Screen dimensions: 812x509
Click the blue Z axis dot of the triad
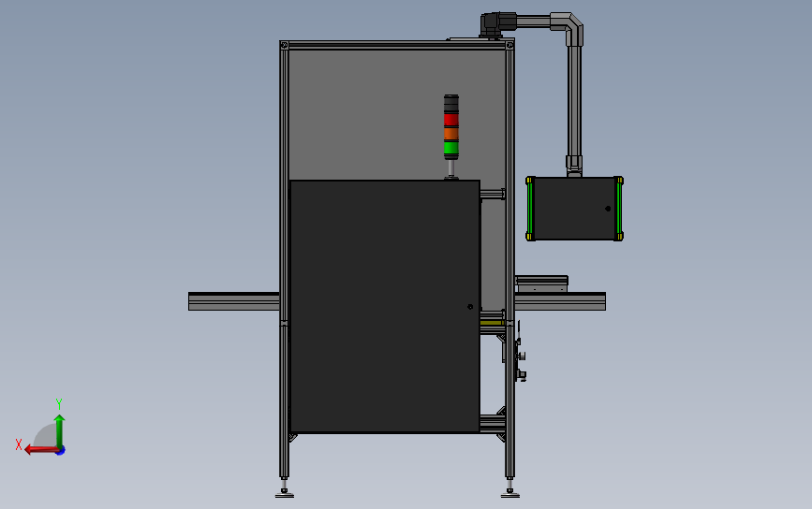(61, 451)
